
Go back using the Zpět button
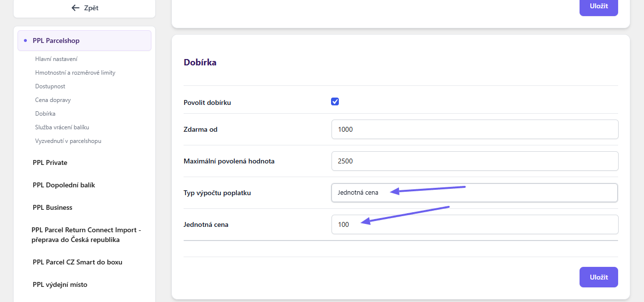click(x=84, y=8)
